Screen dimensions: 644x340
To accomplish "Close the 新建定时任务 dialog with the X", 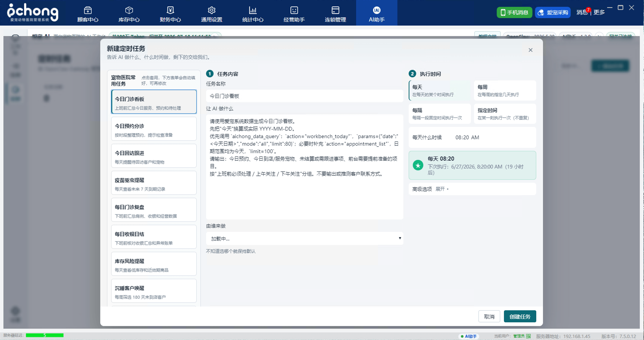I will click(530, 50).
